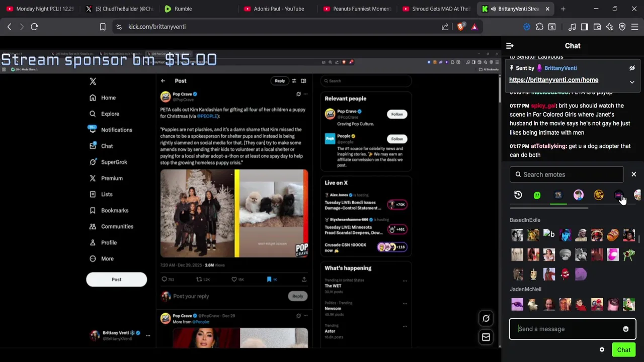This screenshot has height=362, width=644.
Task: Open the Brave VPN shield icon
Action: [x=622, y=27]
